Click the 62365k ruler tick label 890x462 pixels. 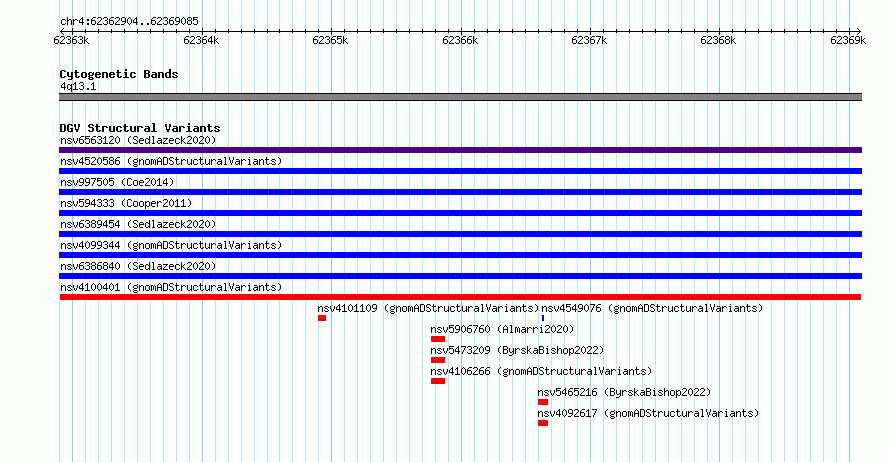[x=330, y=40]
